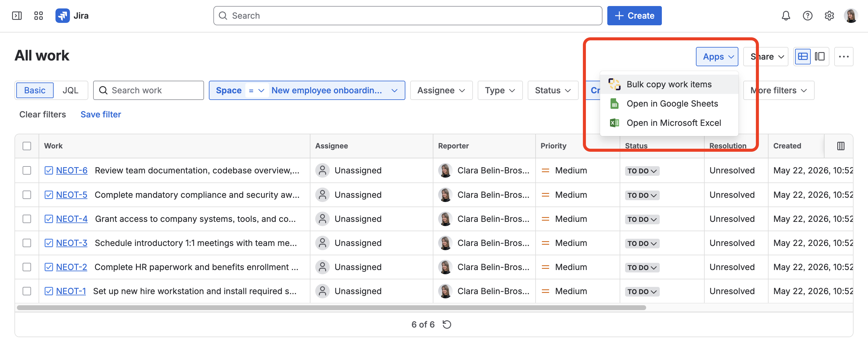Click the Create button
The image size is (868, 345).
pos(634,15)
